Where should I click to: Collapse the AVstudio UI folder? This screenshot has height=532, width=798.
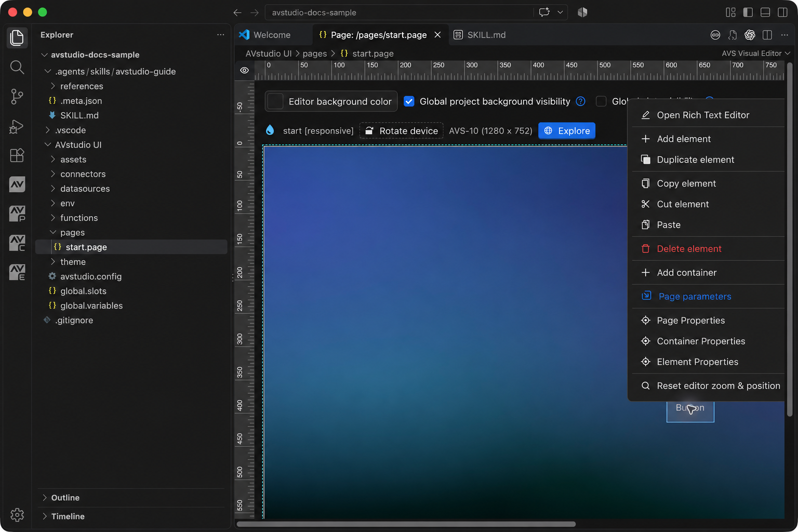131,145
